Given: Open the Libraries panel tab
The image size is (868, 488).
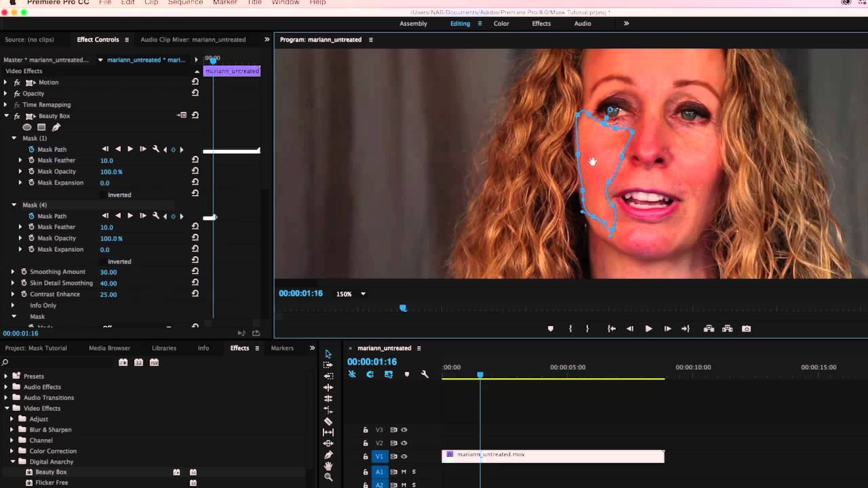Looking at the screenshot, I should pyautogui.click(x=164, y=348).
